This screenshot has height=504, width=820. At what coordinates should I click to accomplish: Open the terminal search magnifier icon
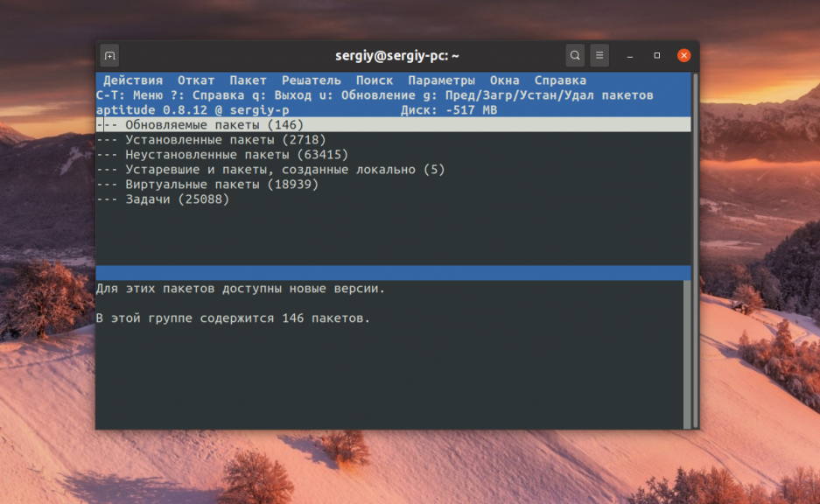[x=575, y=56]
